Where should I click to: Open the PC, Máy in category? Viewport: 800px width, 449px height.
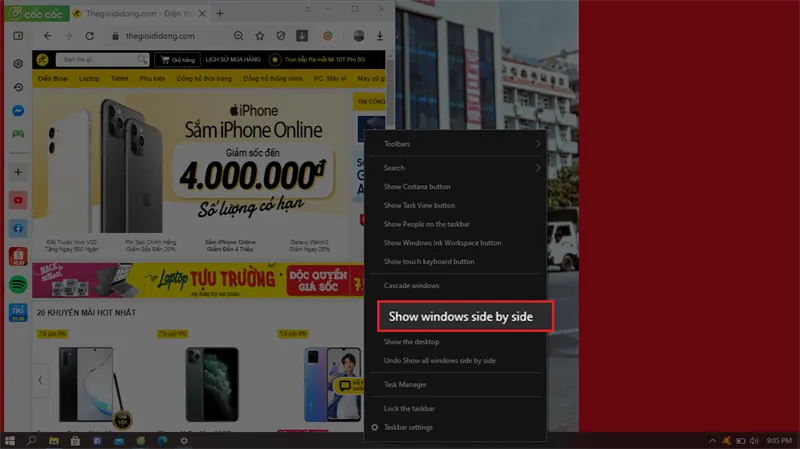click(330, 79)
